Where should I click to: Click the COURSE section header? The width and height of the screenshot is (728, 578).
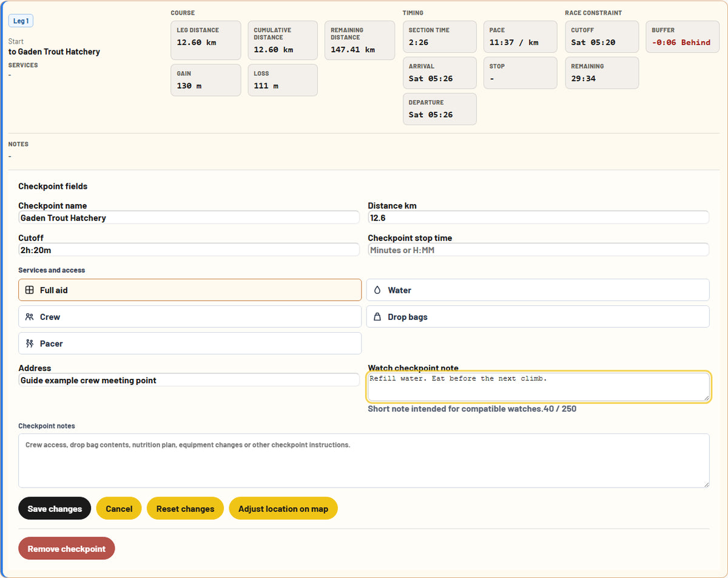point(183,13)
